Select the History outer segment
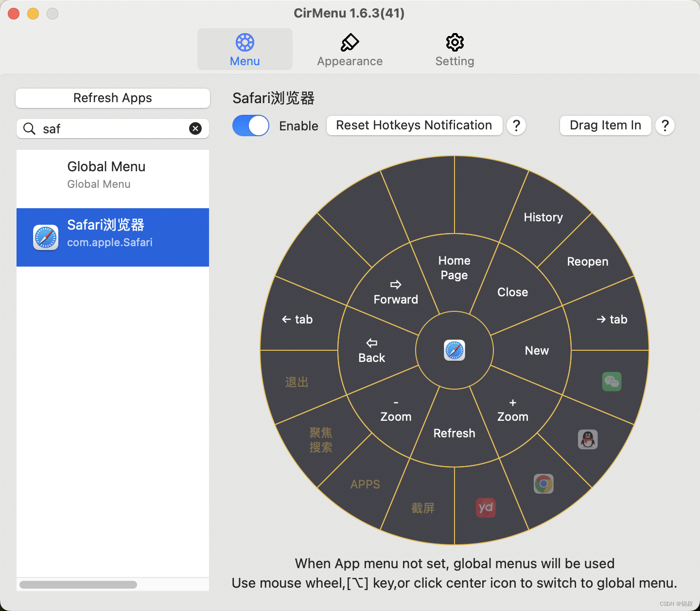The width and height of the screenshot is (700, 611). [x=543, y=217]
